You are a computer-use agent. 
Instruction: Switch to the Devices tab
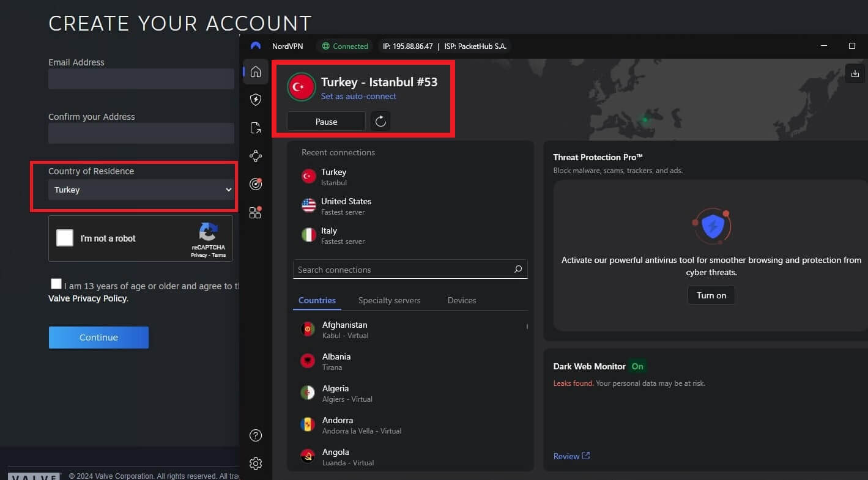tap(461, 300)
